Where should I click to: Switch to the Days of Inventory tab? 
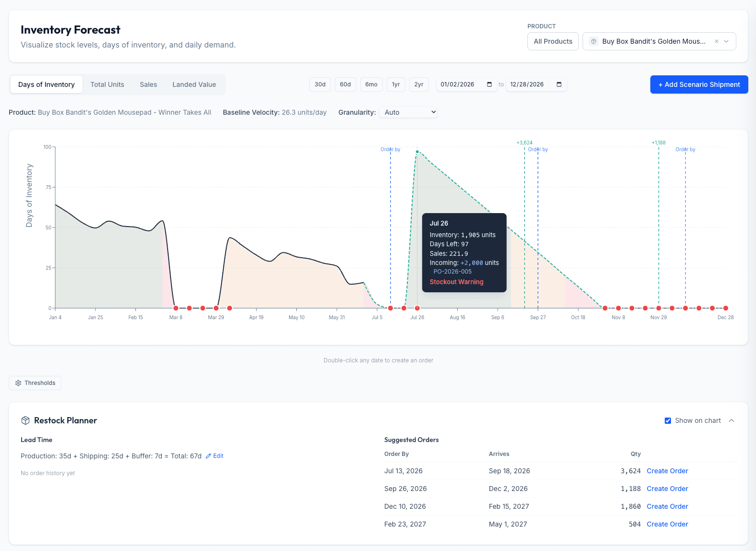(x=47, y=84)
